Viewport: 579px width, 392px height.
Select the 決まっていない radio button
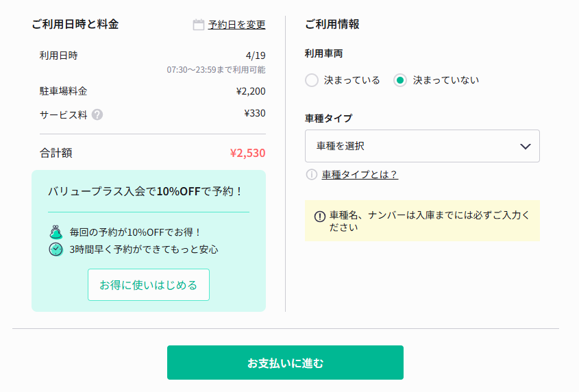pos(400,80)
